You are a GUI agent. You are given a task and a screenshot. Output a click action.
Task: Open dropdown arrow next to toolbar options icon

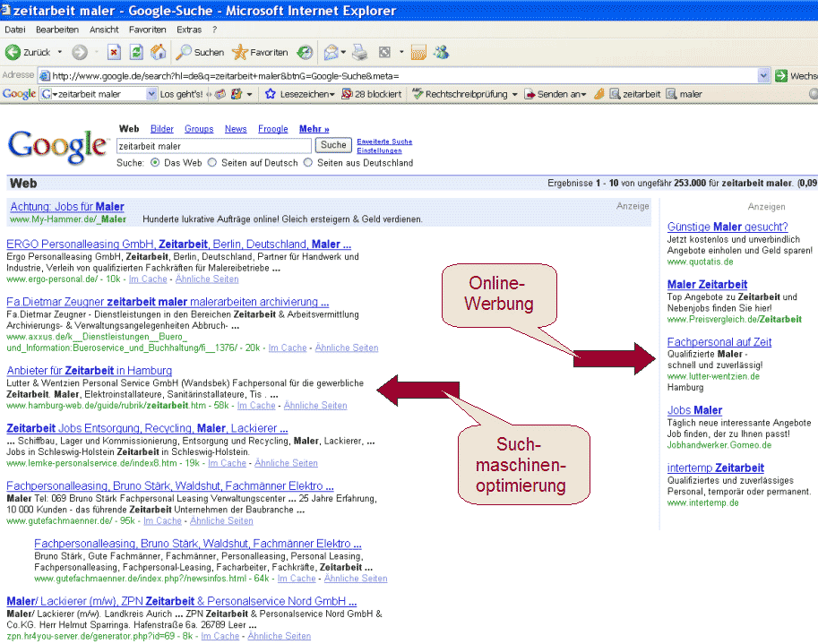[x=249, y=94]
